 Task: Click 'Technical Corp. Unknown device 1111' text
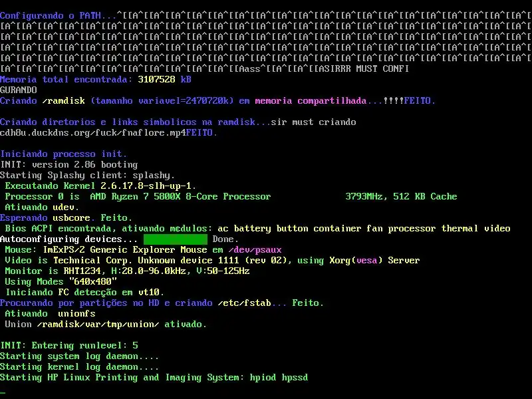pos(146,260)
